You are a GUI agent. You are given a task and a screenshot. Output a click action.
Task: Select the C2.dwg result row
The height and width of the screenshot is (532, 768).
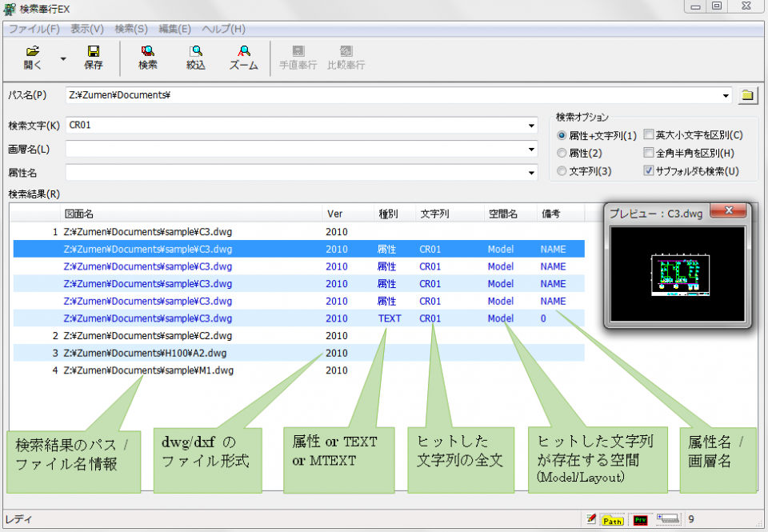pyautogui.click(x=148, y=336)
